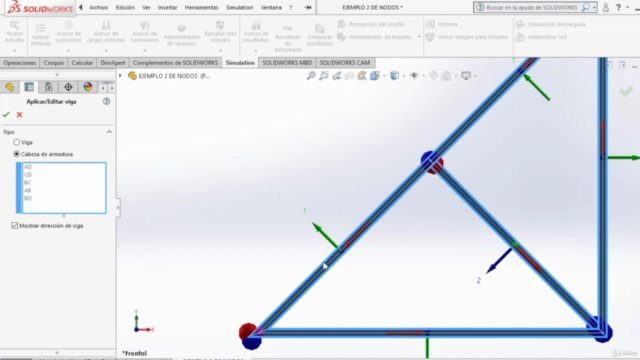
Task: Switch to the Croquis tab
Action: click(54, 62)
